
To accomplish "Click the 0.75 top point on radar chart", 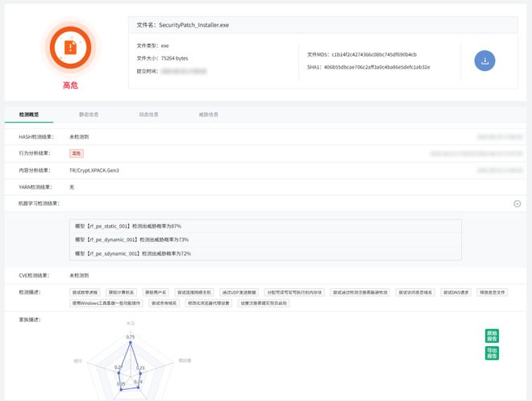I will (x=128, y=342).
